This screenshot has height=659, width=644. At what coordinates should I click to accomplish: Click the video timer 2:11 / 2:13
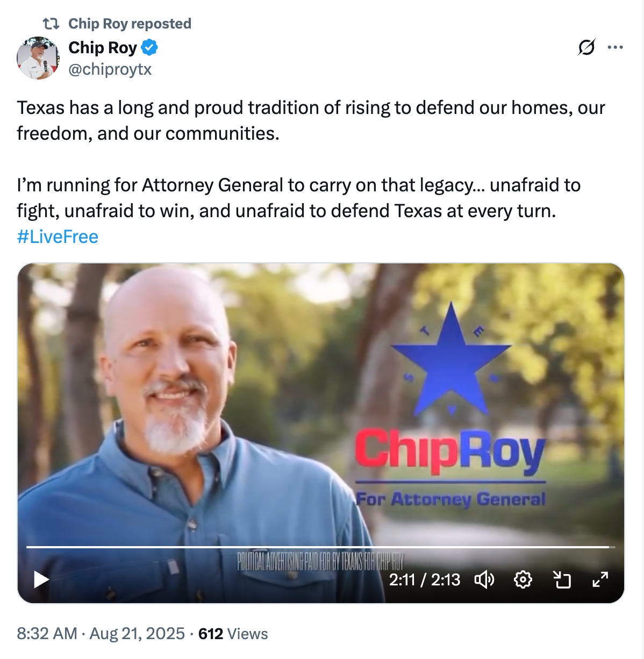coord(425,579)
